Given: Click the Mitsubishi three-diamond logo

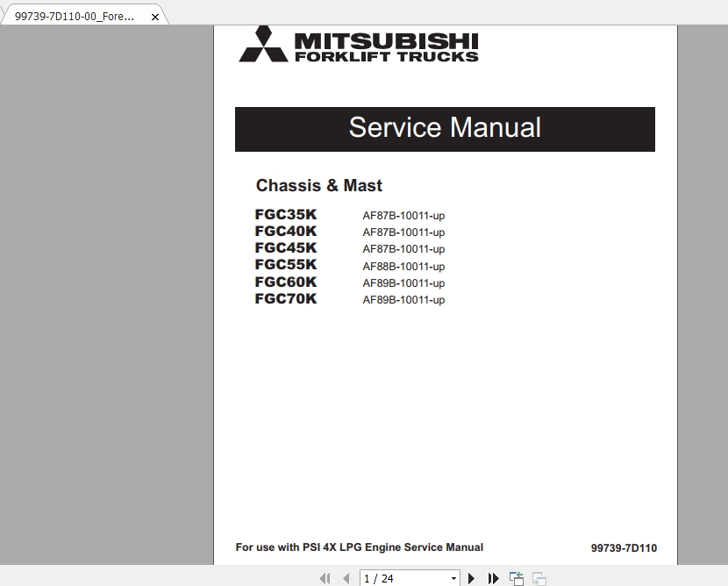Looking at the screenshot, I should pos(265,44).
